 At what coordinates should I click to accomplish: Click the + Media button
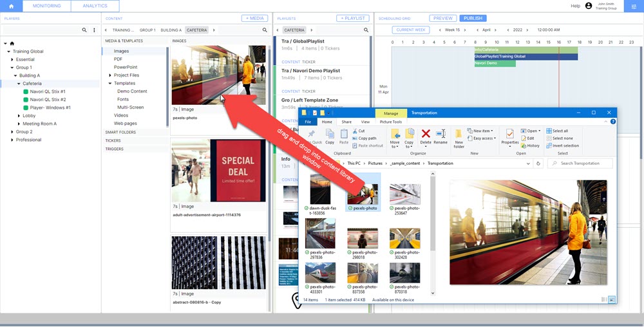254,19
